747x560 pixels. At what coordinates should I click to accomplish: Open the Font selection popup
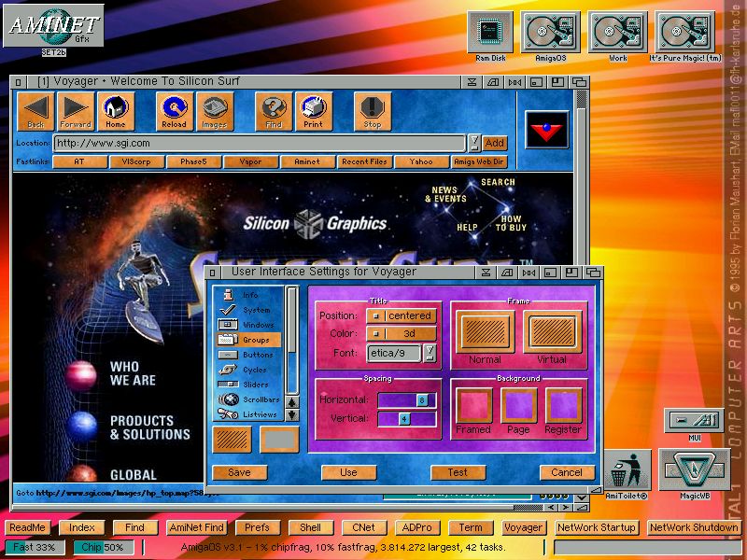430,353
